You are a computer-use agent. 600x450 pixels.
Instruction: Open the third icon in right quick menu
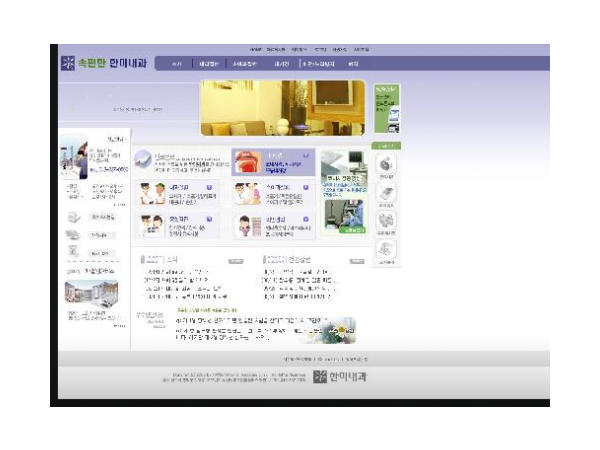386,221
